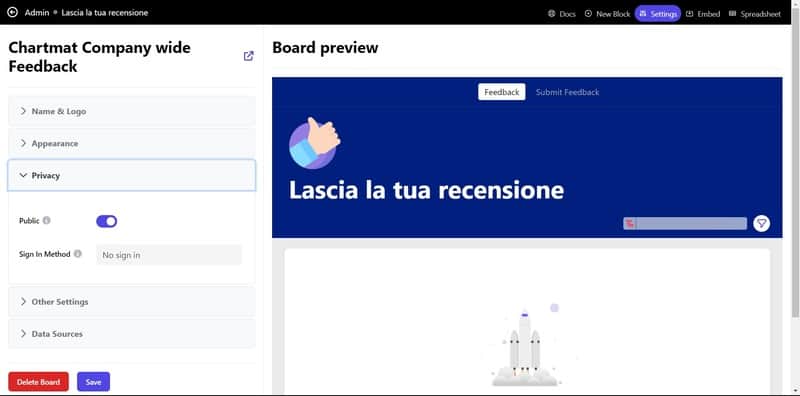Open the Embed option
The image size is (800, 396).
(x=703, y=14)
